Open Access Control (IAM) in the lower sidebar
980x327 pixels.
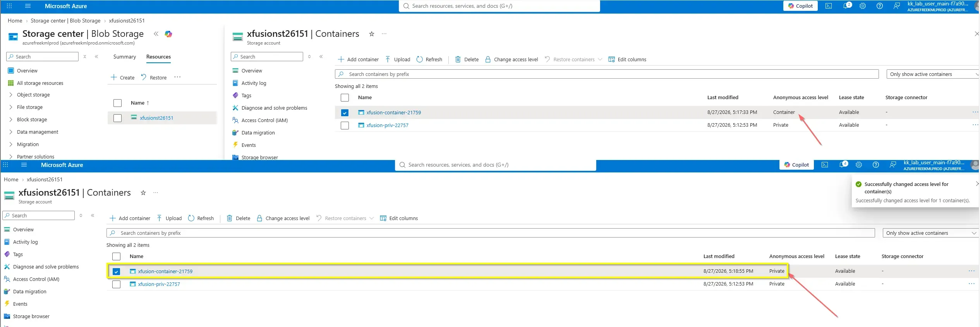point(36,279)
